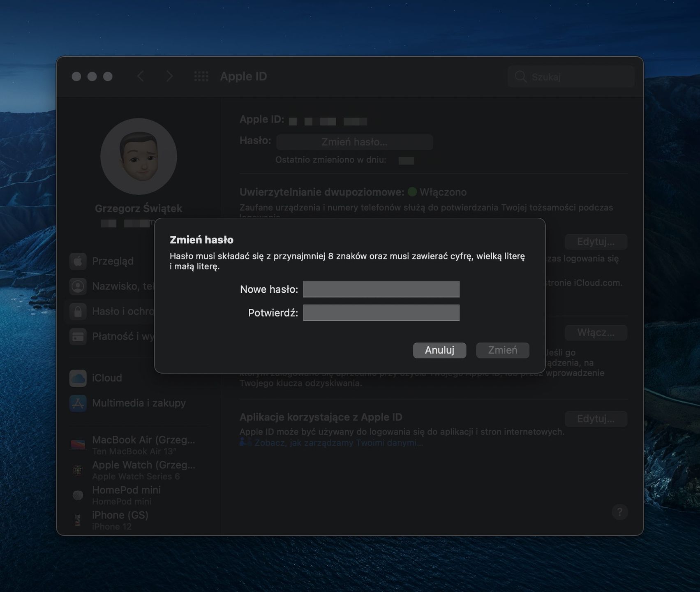Go forward with the right chevron
The image size is (700, 592).
point(169,76)
